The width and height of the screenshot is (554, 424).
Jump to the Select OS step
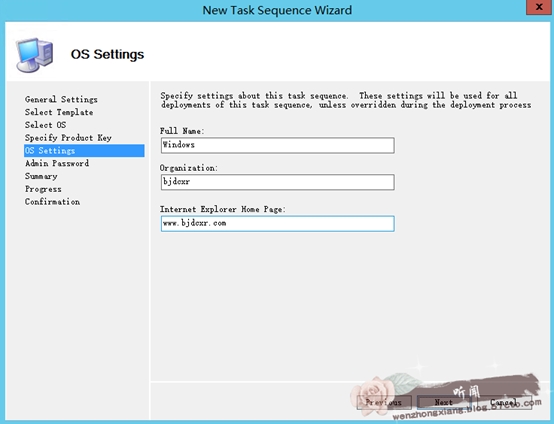pos(45,125)
